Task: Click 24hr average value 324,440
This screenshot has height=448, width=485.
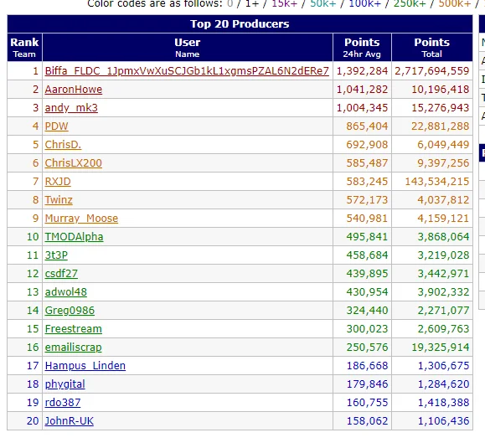Action: [x=367, y=311]
